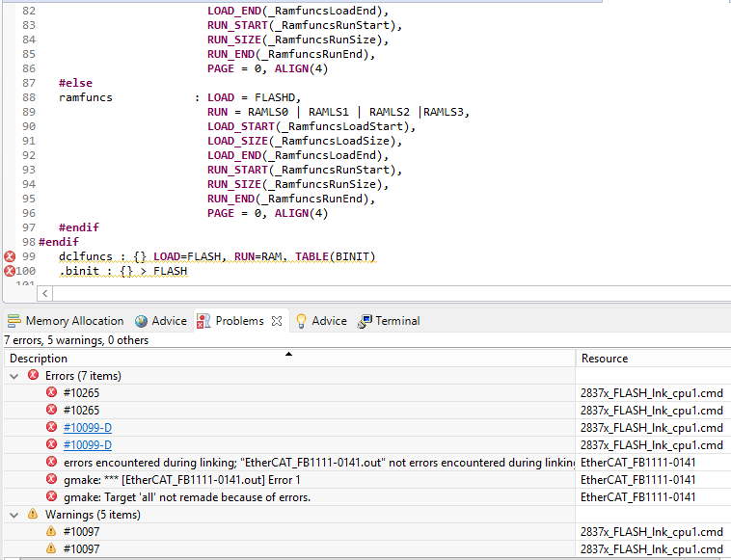Open the Memory Allocation tab

point(66,321)
